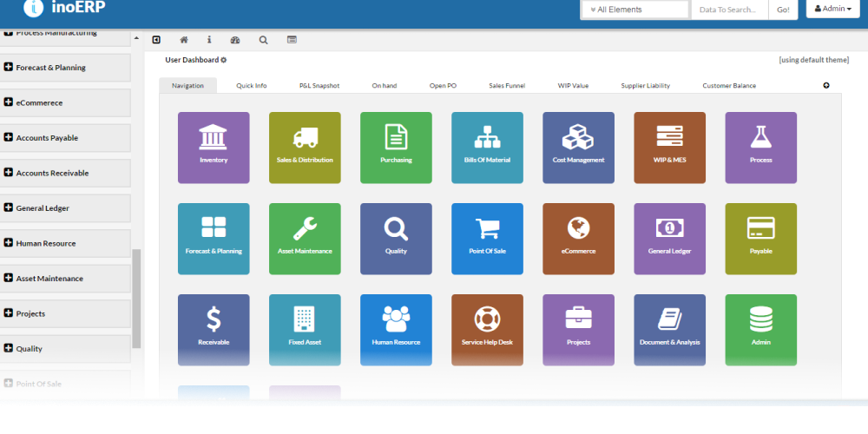The image size is (868, 434).
Task: Click the Data To Search input field
Action: (x=730, y=10)
